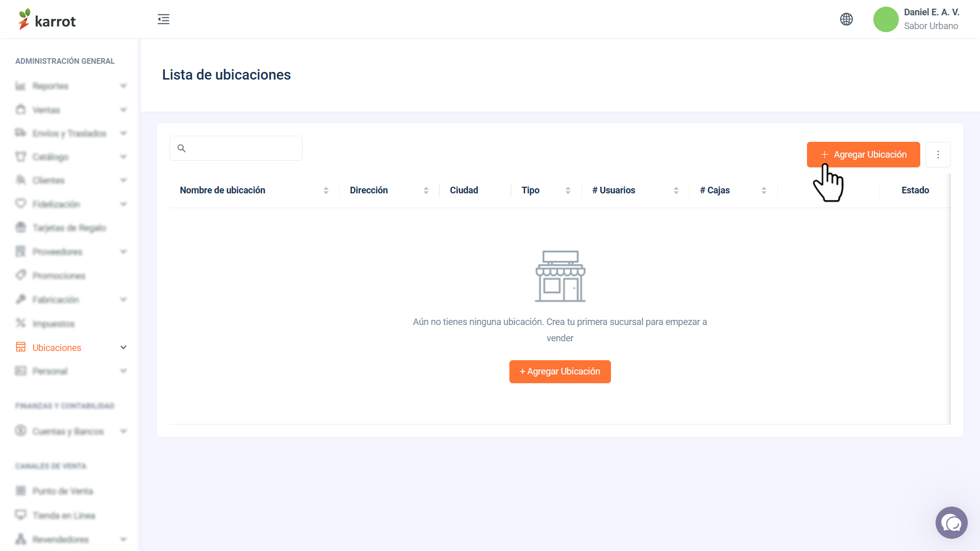Image resolution: width=980 pixels, height=551 pixels.
Task: Collapse the sidebar using the menu icon
Action: coord(163,19)
